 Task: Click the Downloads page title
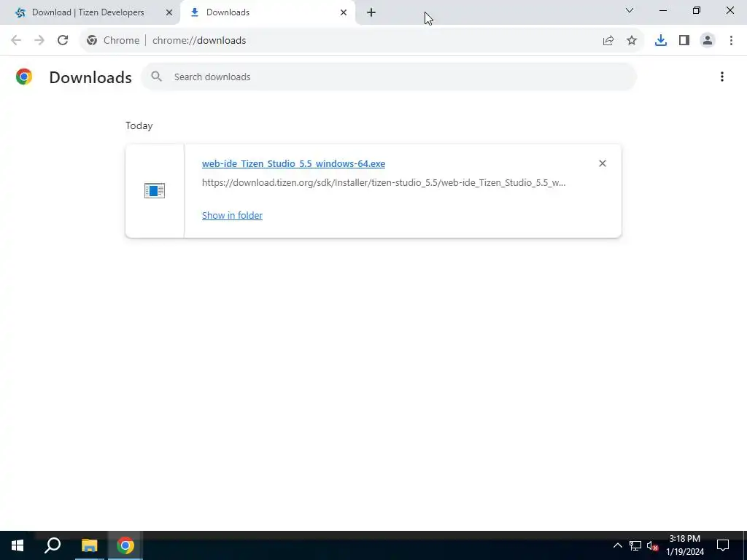pos(90,77)
